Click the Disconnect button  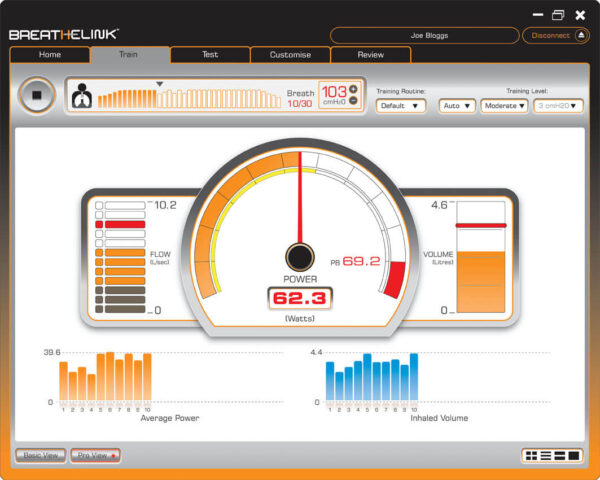point(551,35)
